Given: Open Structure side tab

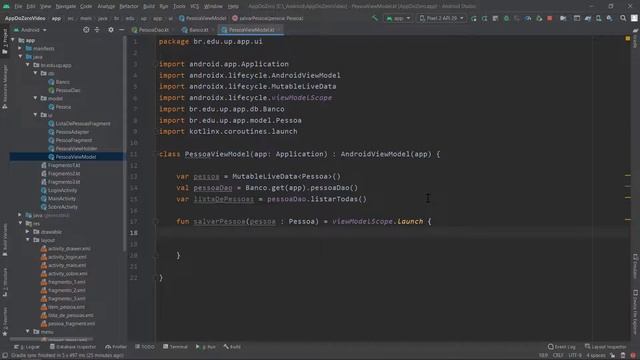Looking at the screenshot, I should (x=5, y=282).
